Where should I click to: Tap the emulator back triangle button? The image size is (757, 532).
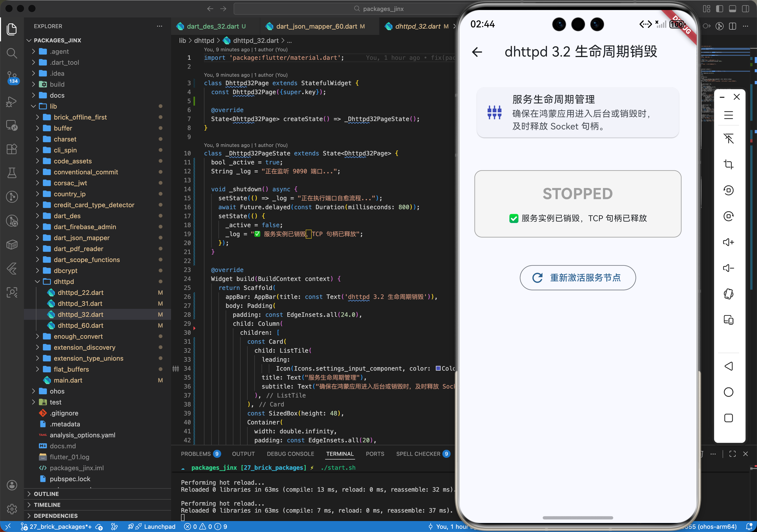pos(728,366)
